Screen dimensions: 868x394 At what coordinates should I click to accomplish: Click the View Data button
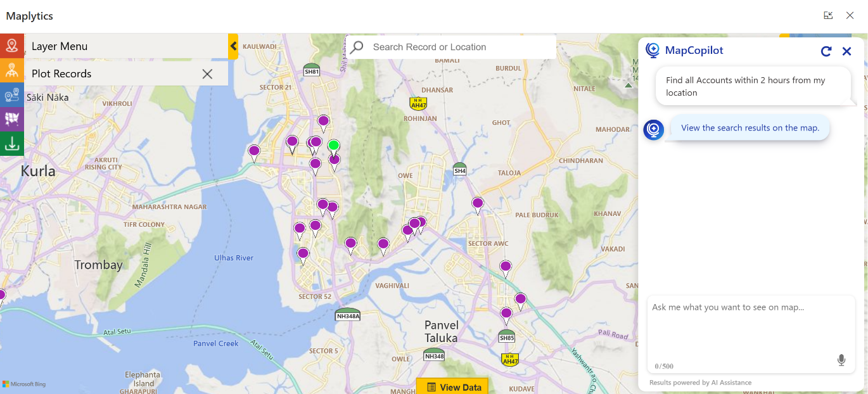(x=454, y=387)
